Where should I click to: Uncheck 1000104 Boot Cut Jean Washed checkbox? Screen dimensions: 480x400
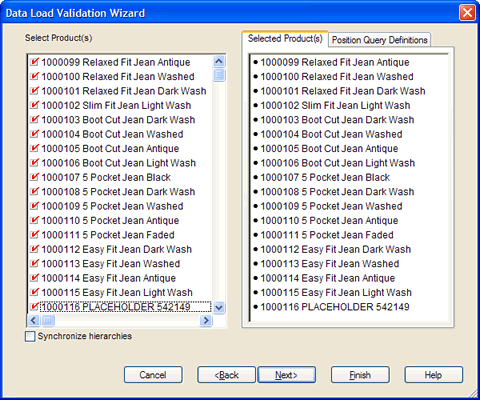(34, 134)
